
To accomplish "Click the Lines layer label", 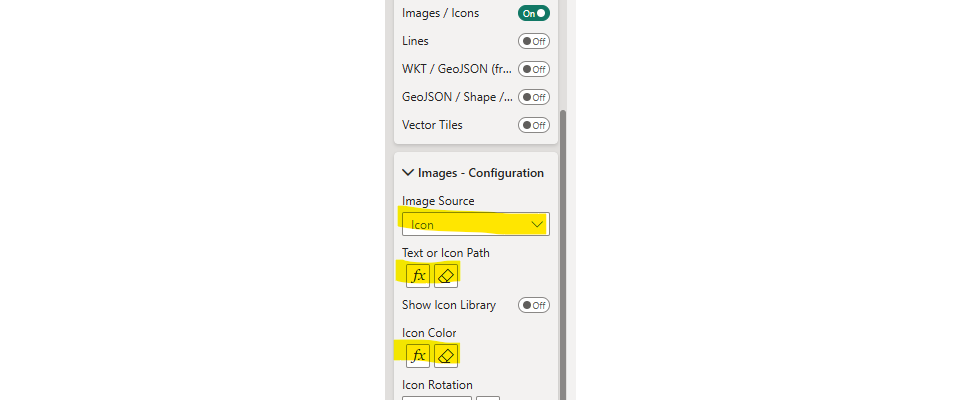I will coord(415,41).
